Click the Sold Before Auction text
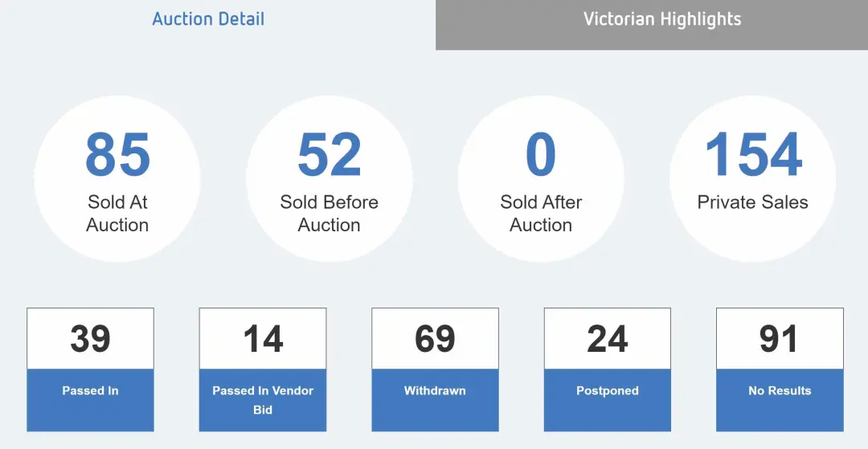Screen dimensions: 868x449 tap(330, 214)
